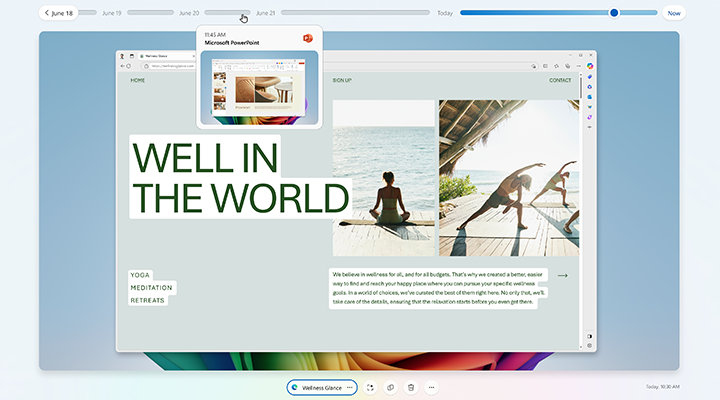The height and width of the screenshot is (400, 720).
Task: Click the Edge favorites star icon
Action: (556, 66)
